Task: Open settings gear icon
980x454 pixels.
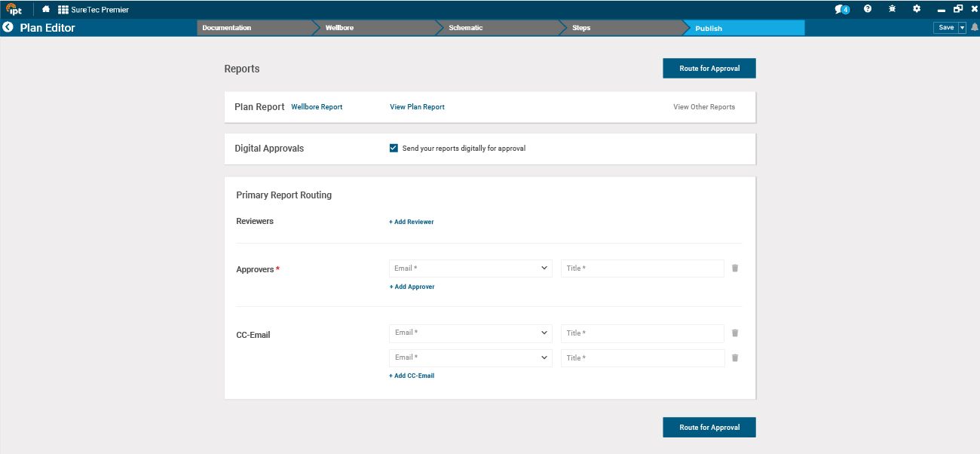Action: 917,9
